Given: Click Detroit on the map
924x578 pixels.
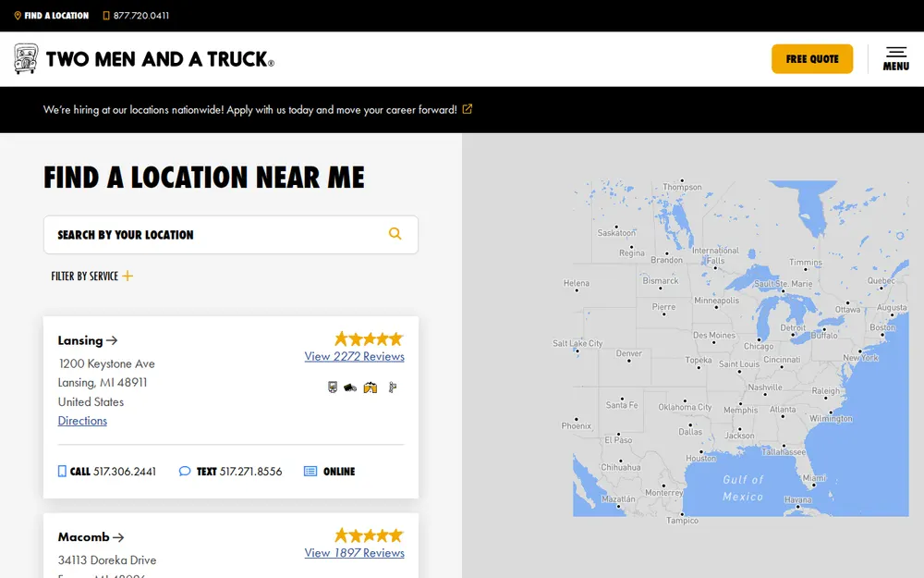Looking at the screenshot, I should (x=793, y=328).
